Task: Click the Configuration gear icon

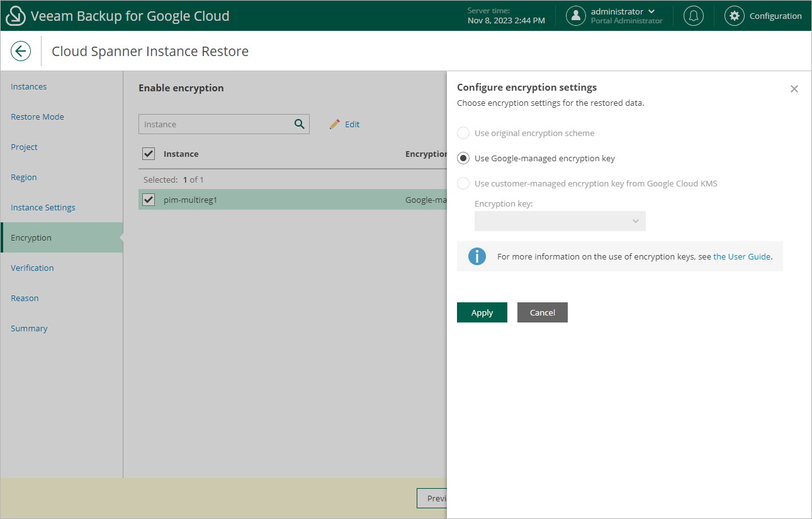Action: point(734,16)
